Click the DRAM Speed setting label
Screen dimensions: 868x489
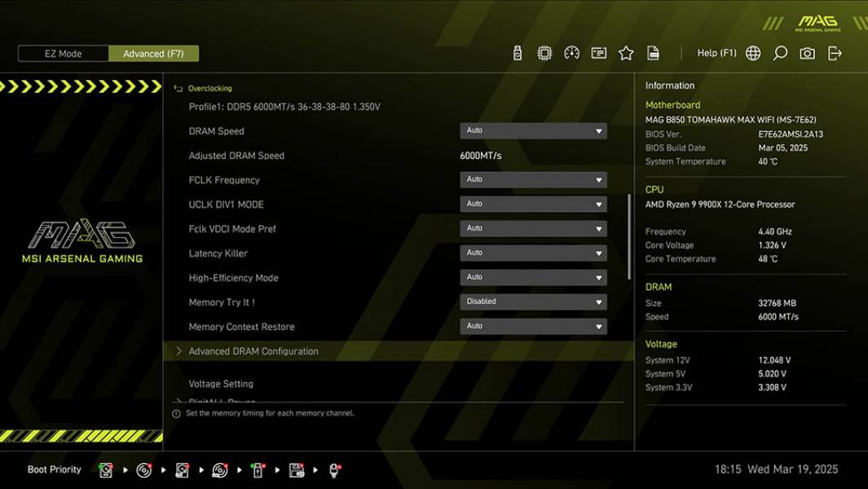(217, 131)
